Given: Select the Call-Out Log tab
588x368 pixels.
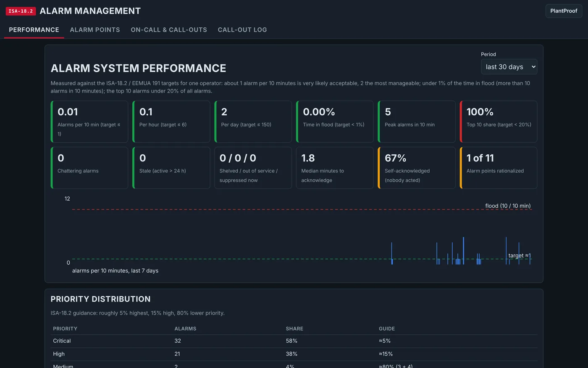Looking at the screenshot, I should point(242,30).
